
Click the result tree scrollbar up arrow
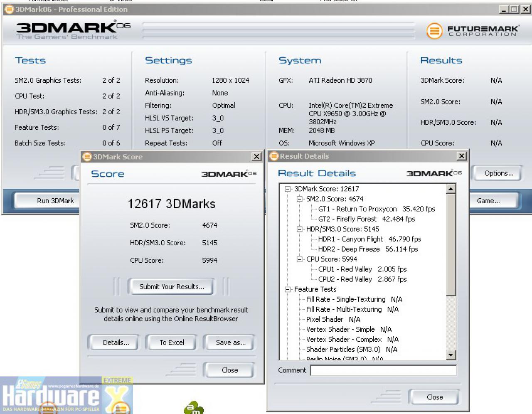tap(451, 189)
